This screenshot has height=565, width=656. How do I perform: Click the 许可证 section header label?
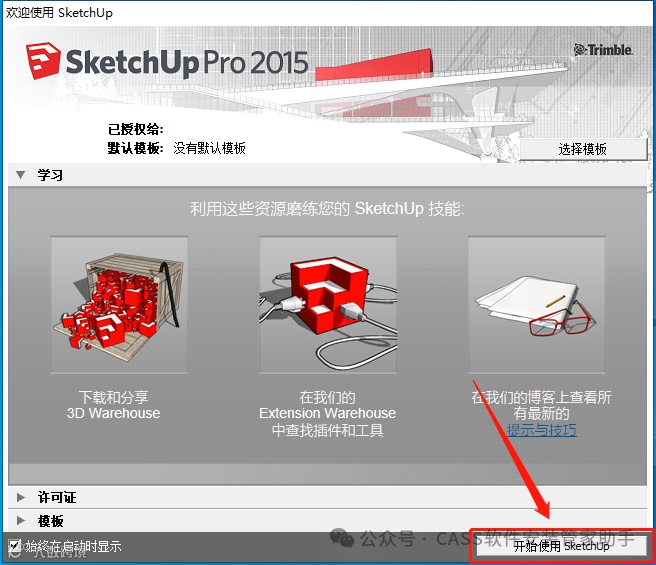[57, 497]
